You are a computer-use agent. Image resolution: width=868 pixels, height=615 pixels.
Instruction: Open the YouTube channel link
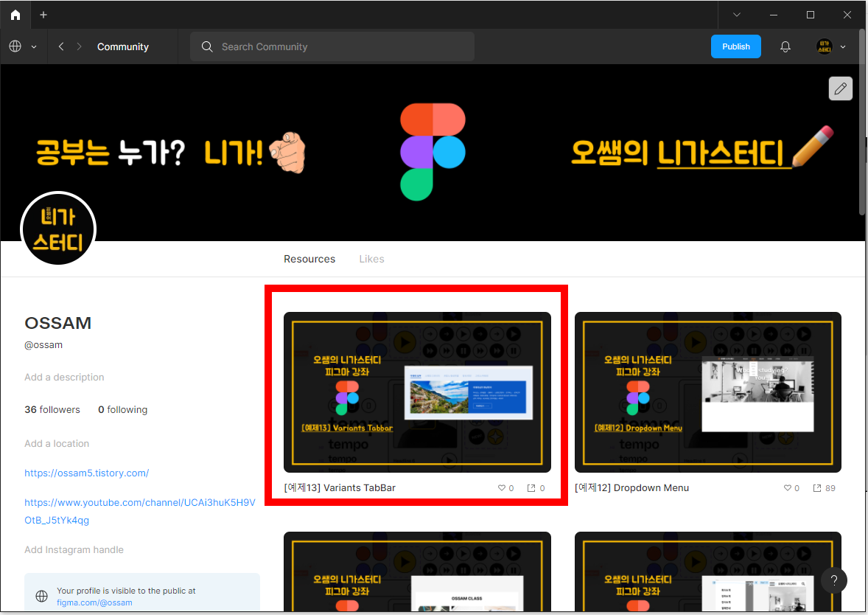tap(139, 511)
